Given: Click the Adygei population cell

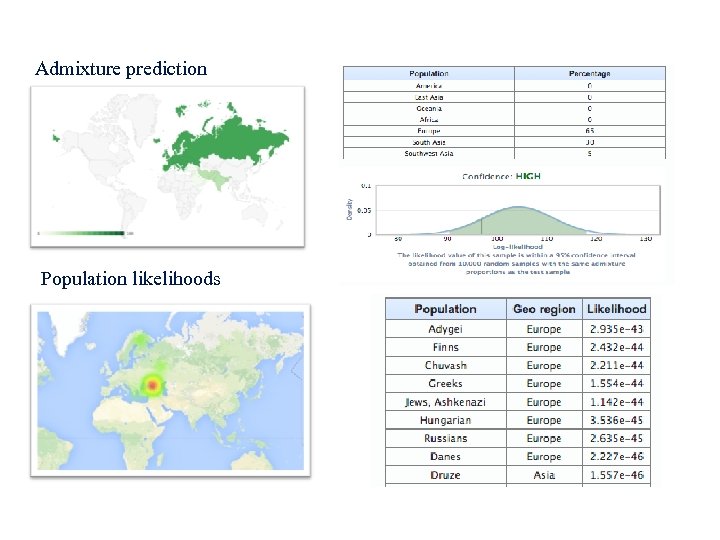Looking at the screenshot, I should [x=445, y=329].
